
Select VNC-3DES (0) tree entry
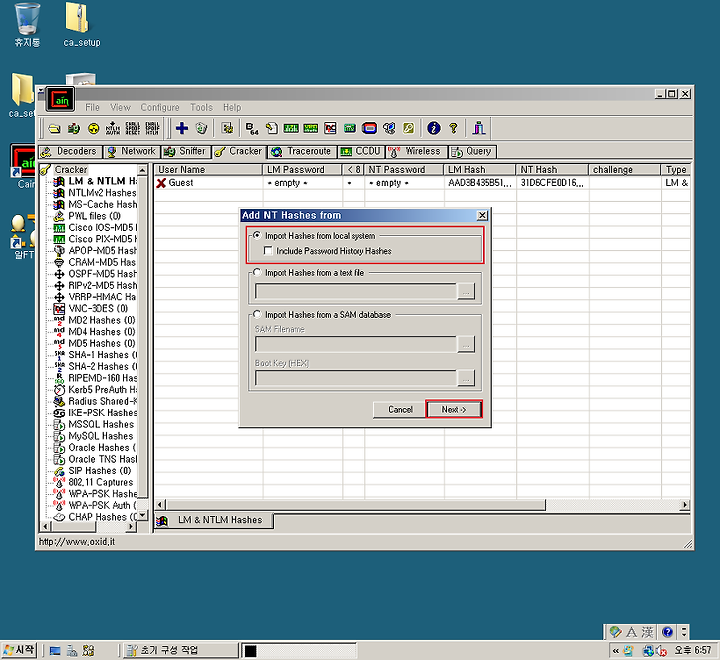point(98,308)
